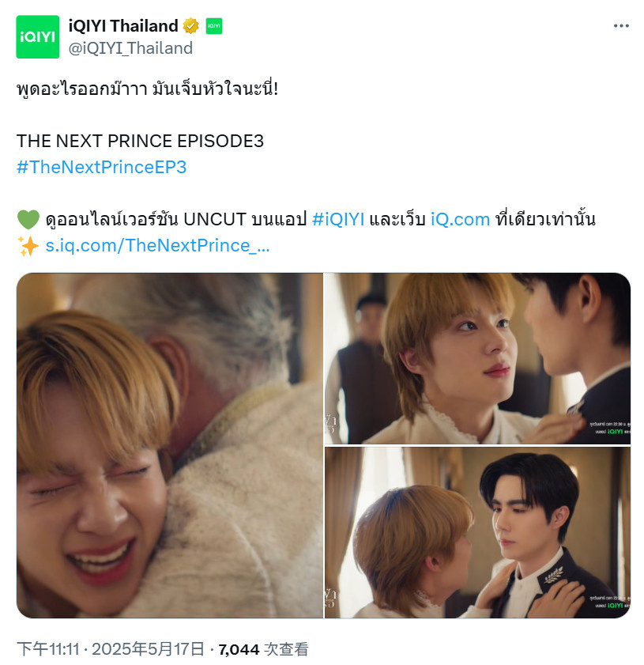This screenshot has height=665, width=644.
Task: Open the iQIYI Thailand display name
Action: tap(123, 26)
